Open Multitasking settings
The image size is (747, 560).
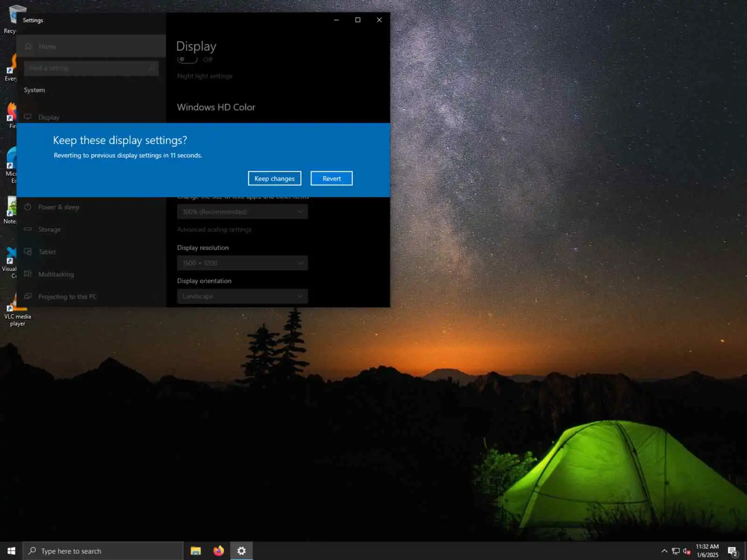tap(91, 274)
